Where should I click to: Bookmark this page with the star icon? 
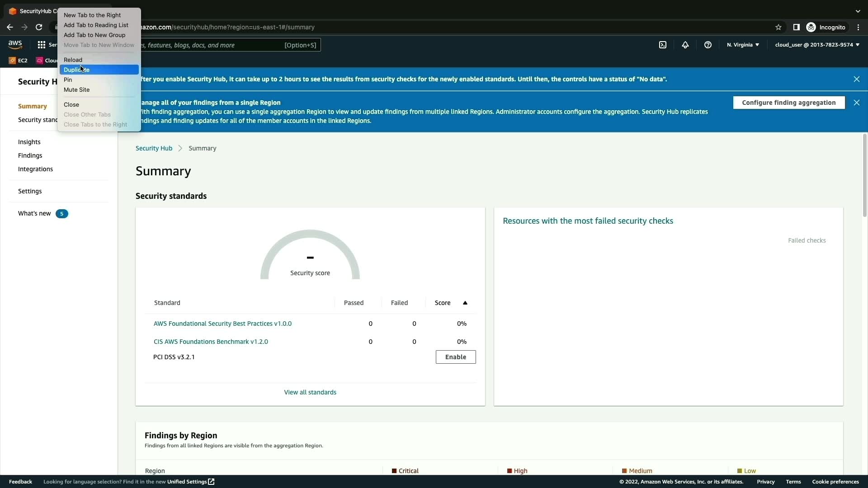778,27
